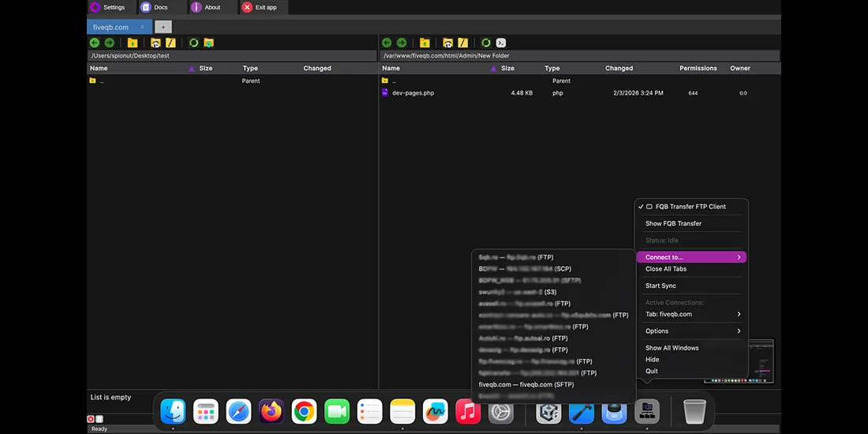Go up one folder in local pane
The width and height of the screenshot is (868, 434).
click(x=133, y=43)
